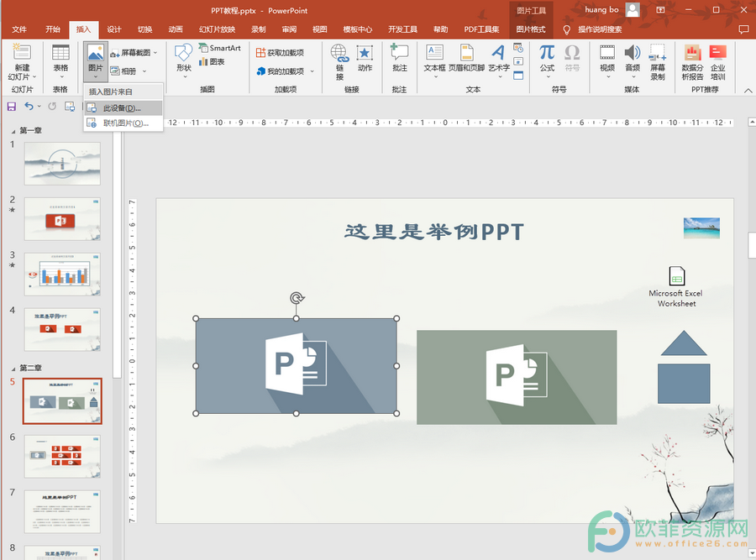Image resolution: width=756 pixels, height=560 pixels.
Task: Select slide 1 thumbnail
Action: pyautogui.click(x=62, y=164)
